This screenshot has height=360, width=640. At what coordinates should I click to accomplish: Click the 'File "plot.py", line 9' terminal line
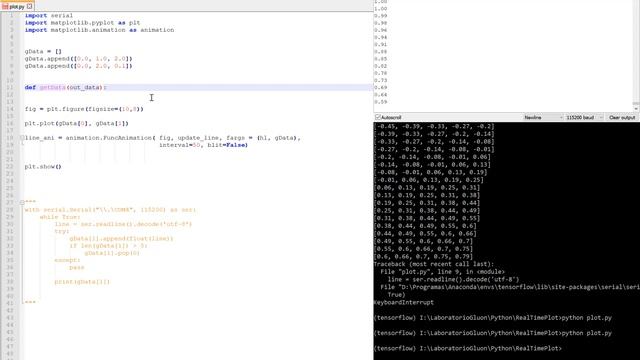(442, 272)
